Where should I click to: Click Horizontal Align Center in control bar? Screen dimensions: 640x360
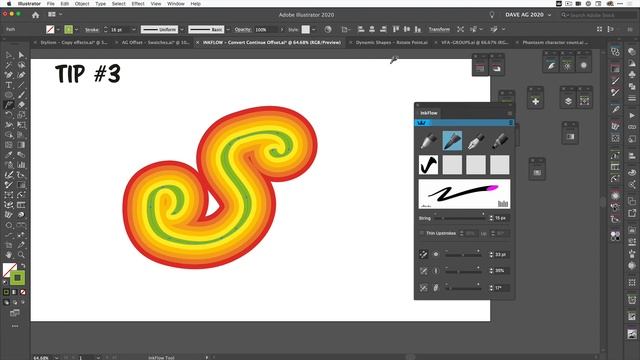click(372, 29)
